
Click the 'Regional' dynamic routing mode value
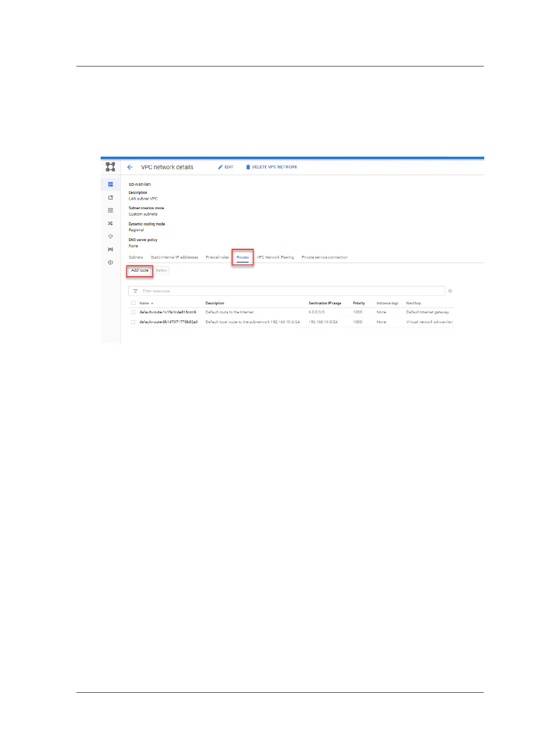coord(136,230)
